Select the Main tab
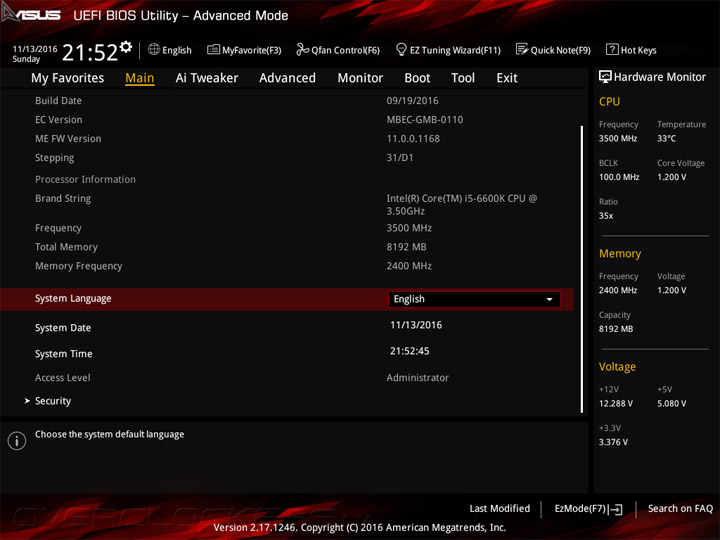This screenshot has height=540, width=720. coord(140,78)
